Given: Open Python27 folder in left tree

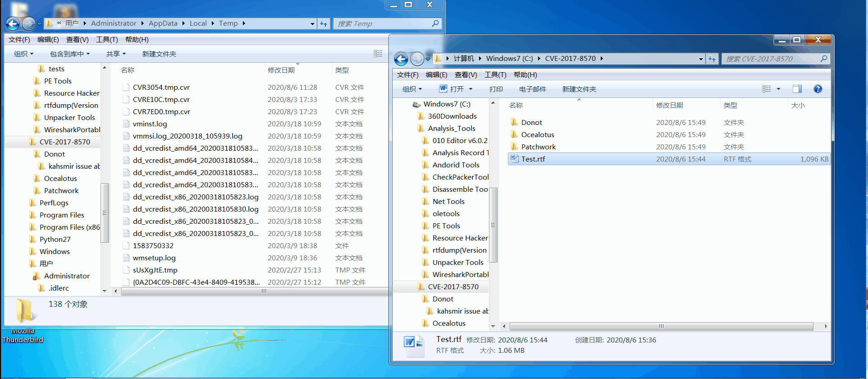Looking at the screenshot, I should pyautogui.click(x=55, y=239).
